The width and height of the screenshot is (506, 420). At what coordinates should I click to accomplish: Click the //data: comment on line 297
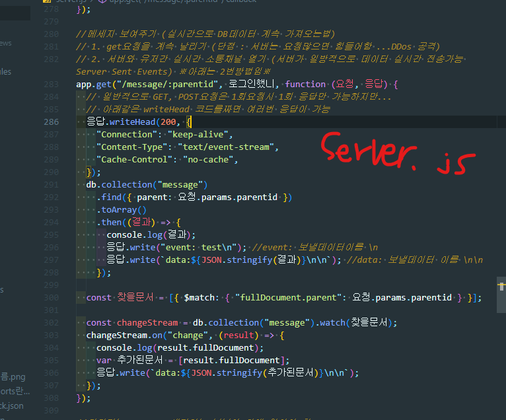coord(415,260)
